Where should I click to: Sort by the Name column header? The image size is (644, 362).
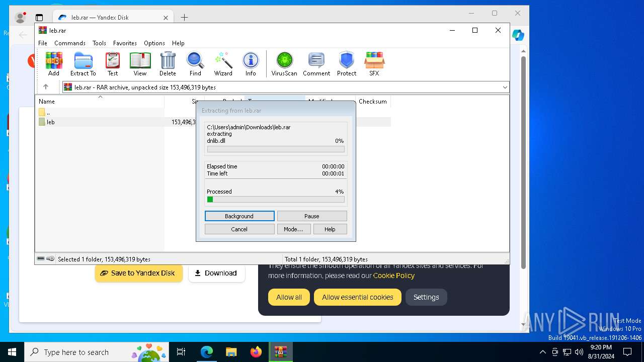[101, 102]
